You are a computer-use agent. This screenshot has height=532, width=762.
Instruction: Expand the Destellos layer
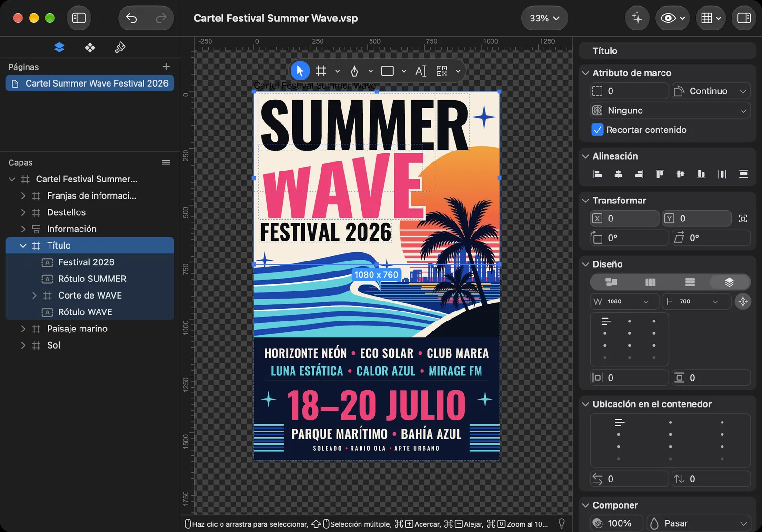[x=23, y=212]
